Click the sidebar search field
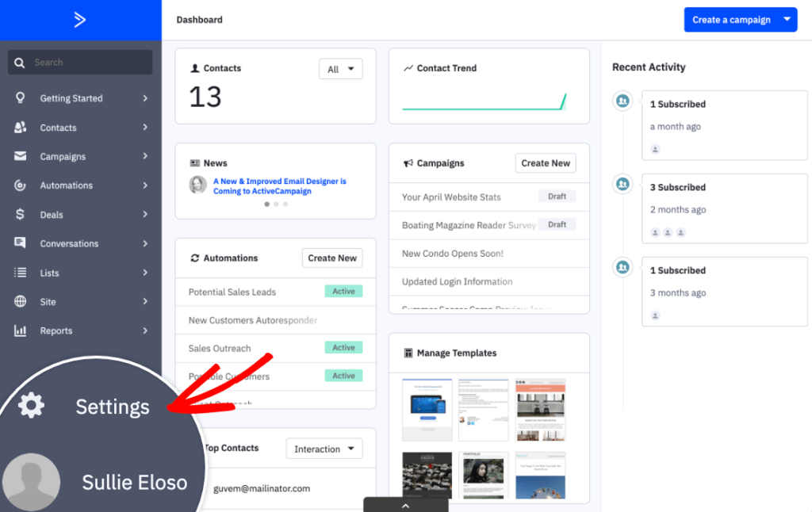 pos(79,61)
